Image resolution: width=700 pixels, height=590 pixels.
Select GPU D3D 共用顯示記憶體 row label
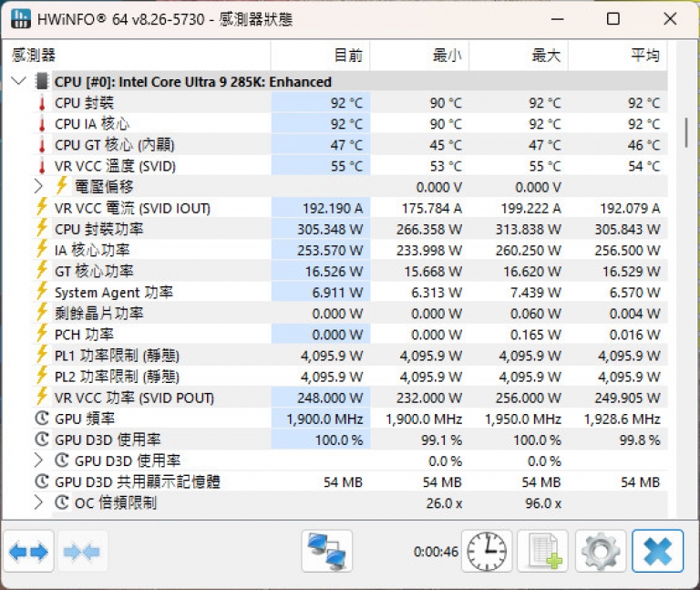point(137,481)
